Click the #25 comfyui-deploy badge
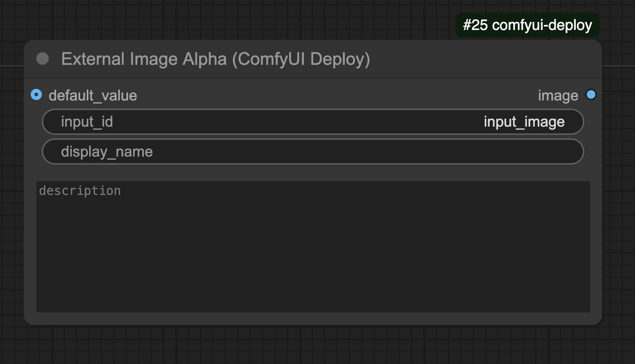The image size is (635, 364). click(528, 25)
